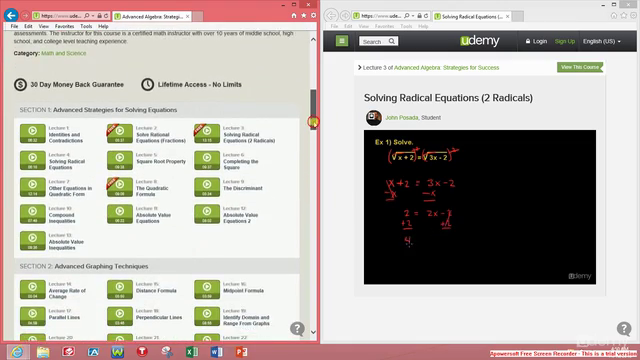Play Lecture 3 Solving Radical Equations (2 Radicals)
Screen dimensions: 640x360
(x=207, y=133)
